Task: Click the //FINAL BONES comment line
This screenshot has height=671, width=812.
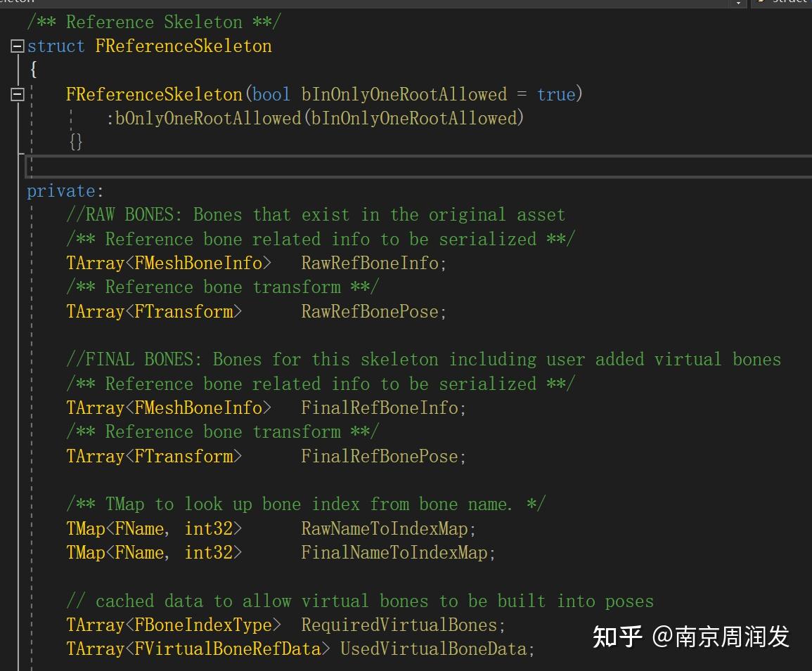Action: point(423,360)
